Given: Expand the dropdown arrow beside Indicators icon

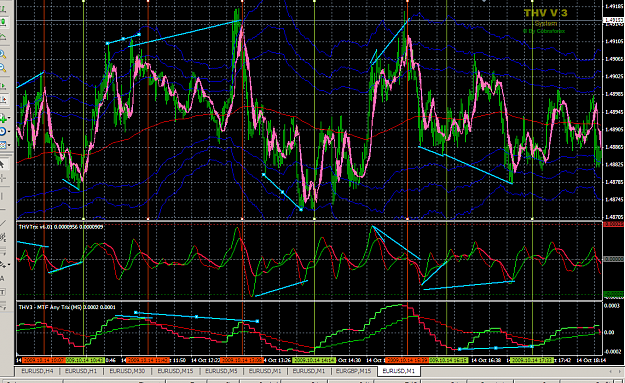Looking at the screenshot, I should [x=9, y=118].
